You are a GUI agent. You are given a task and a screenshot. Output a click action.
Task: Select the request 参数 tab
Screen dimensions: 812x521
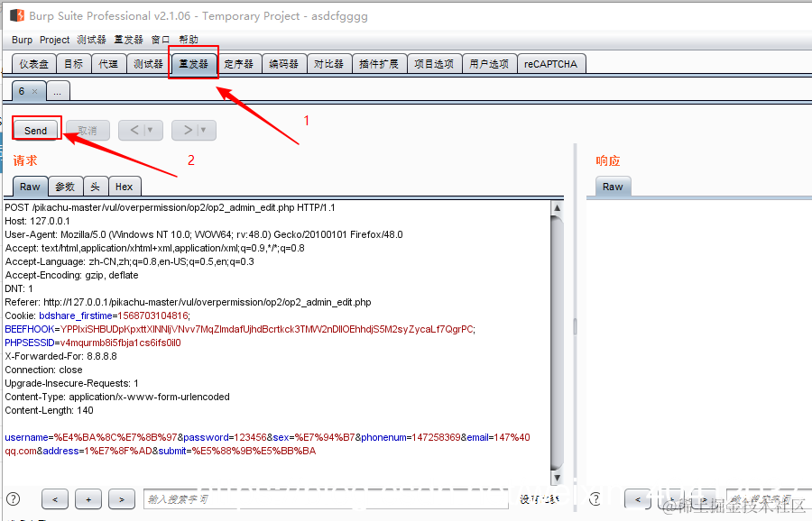pos(65,187)
